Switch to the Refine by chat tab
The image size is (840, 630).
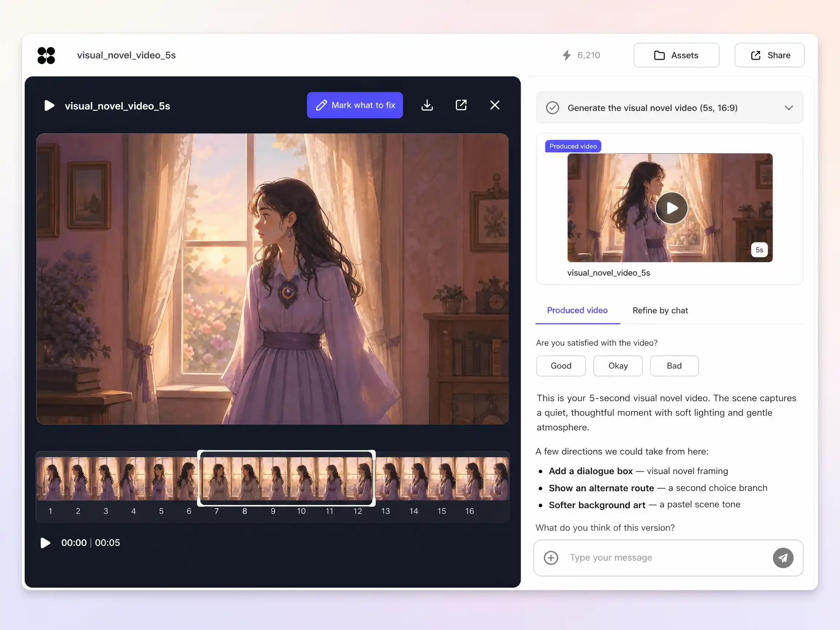[x=660, y=310]
